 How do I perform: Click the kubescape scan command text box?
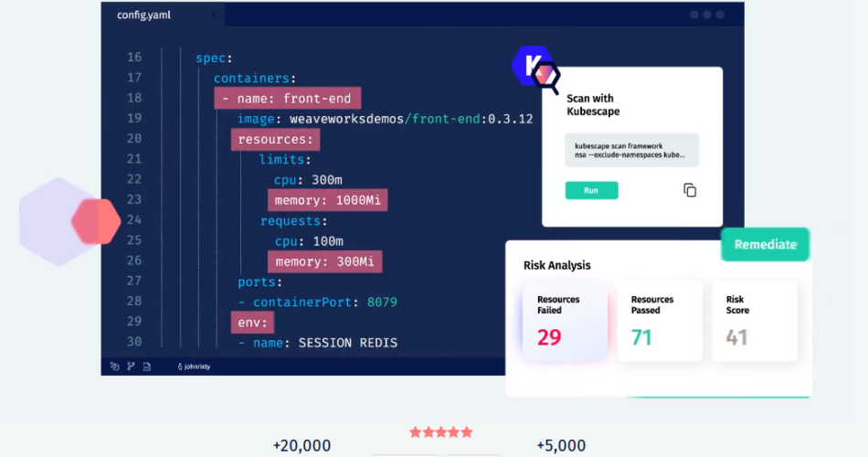pyautogui.click(x=631, y=150)
